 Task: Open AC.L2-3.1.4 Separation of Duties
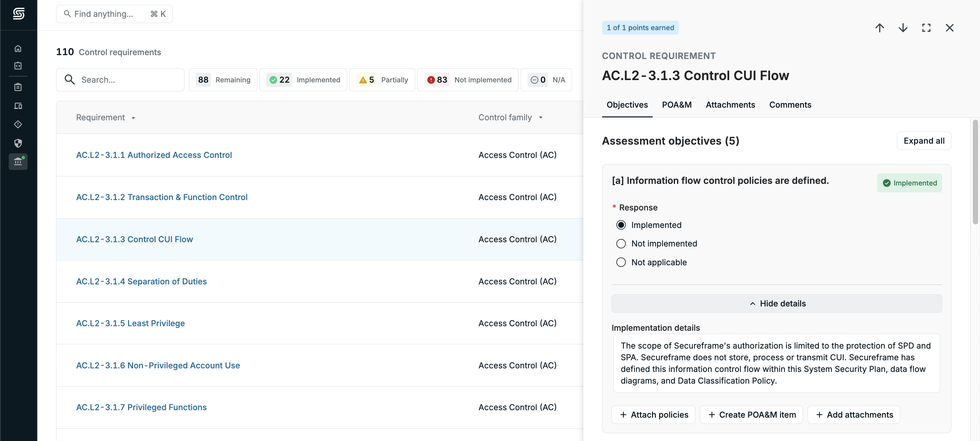141,281
